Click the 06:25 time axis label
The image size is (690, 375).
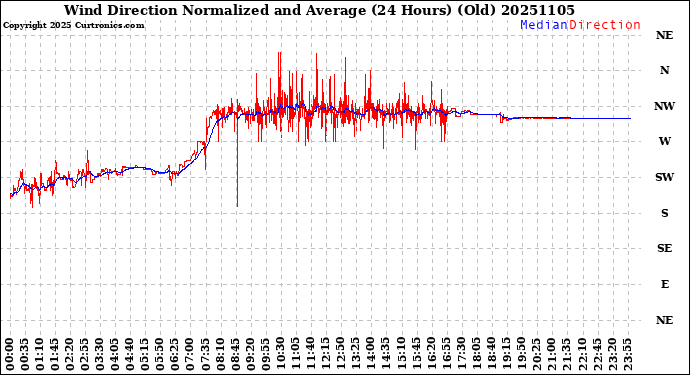pos(176,355)
